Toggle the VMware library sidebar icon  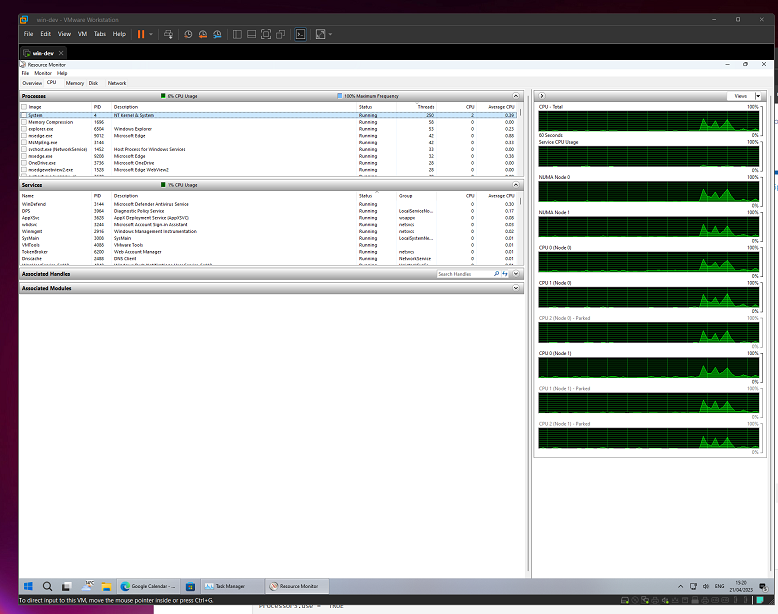point(237,34)
